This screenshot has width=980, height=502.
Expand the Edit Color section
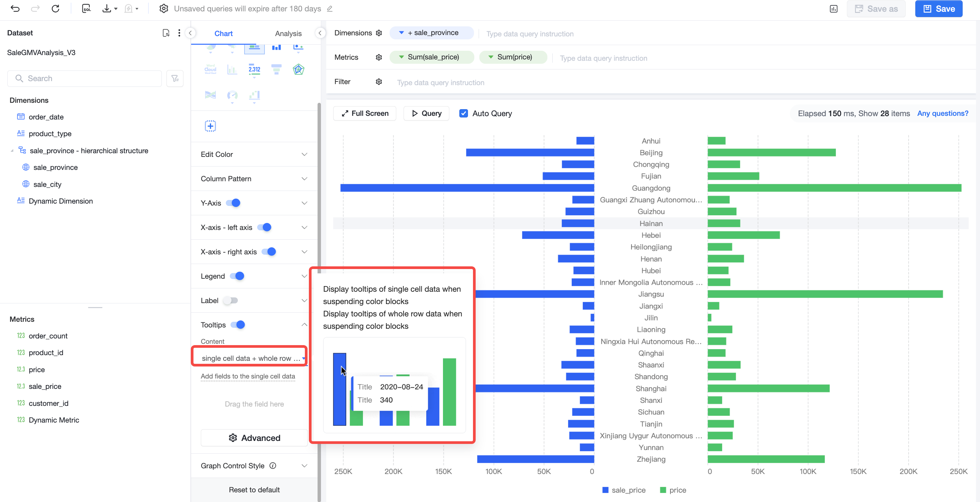254,155
